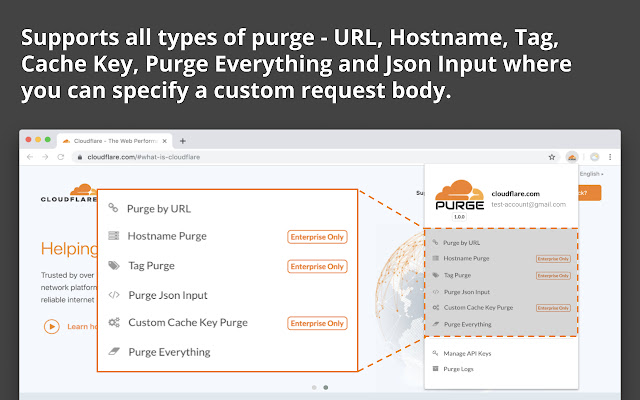This screenshot has width=640, height=400.
Task: Open a new tab with the plus button
Action: [x=183, y=141]
